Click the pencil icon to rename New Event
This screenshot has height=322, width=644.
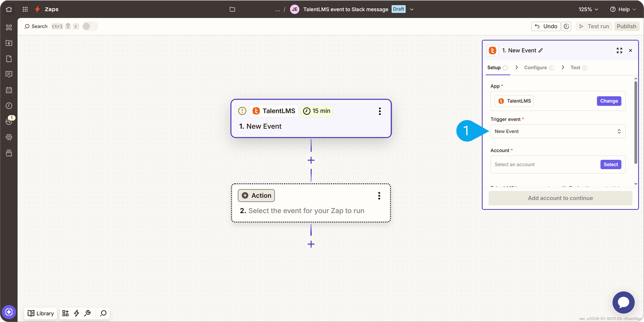(x=541, y=50)
